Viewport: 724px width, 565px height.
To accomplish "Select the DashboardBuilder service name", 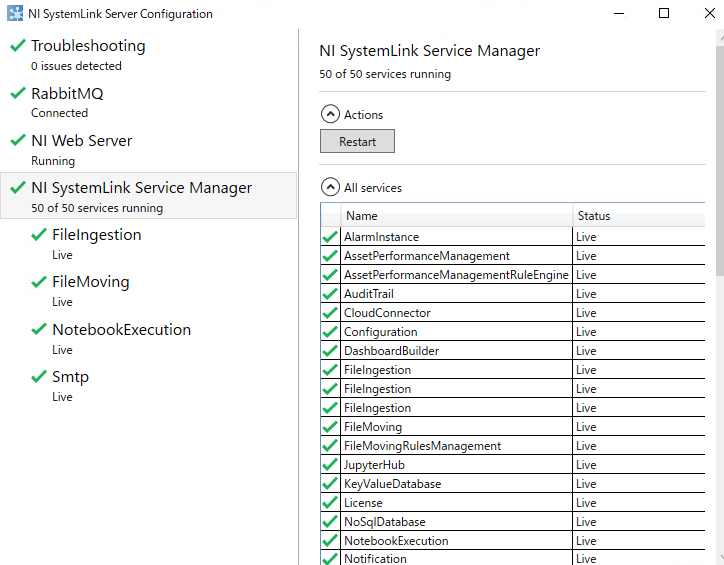I will coord(391,351).
